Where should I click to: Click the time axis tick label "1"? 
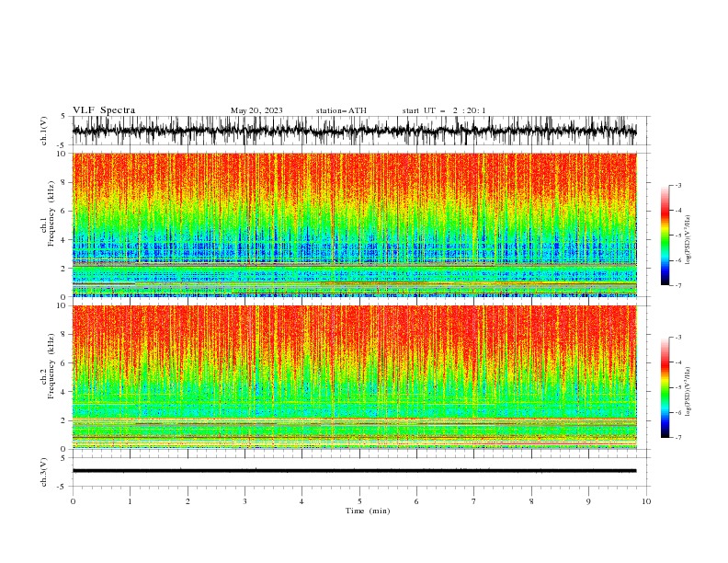coord(130,501)
